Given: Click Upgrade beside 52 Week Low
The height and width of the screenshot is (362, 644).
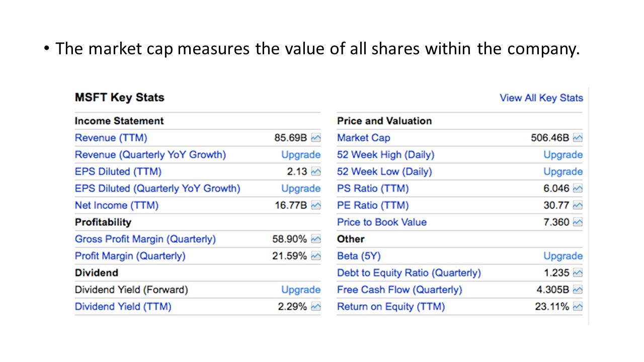Looking at the screenshot, I should coord(563,171).
